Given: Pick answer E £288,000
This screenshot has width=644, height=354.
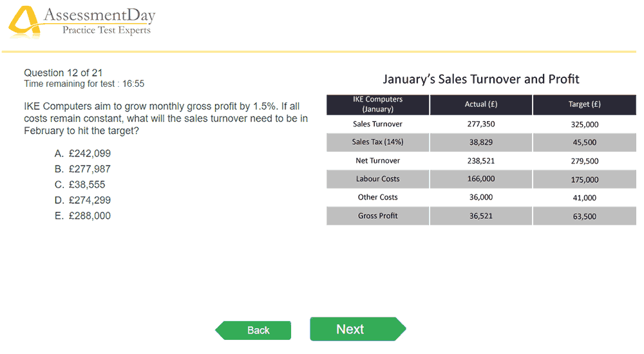Looking at the screenshot, I should (x=82, y=216).
